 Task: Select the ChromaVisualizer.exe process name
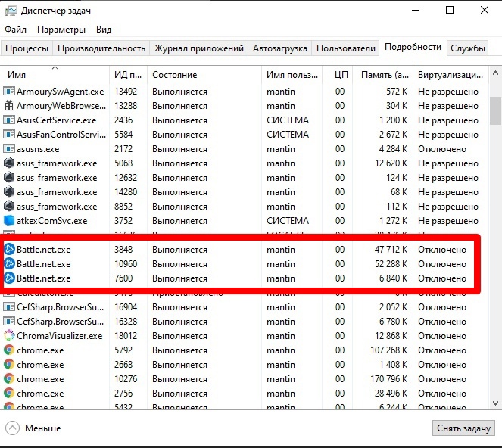(60, 336)
